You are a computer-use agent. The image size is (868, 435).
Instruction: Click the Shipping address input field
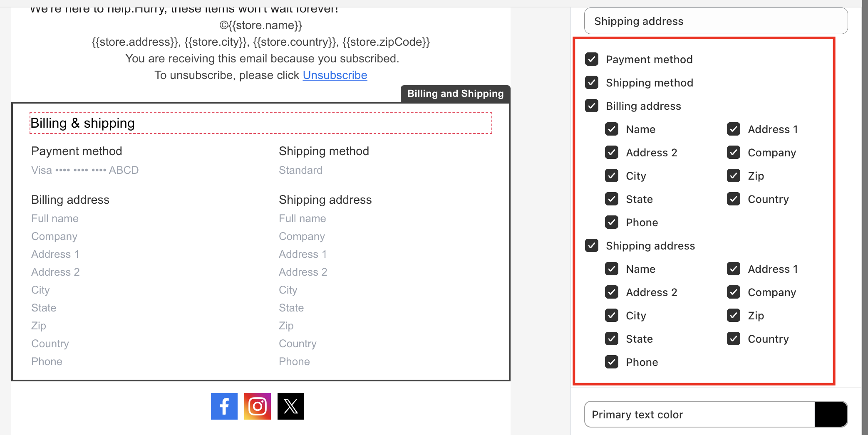[x=716, y=21]
